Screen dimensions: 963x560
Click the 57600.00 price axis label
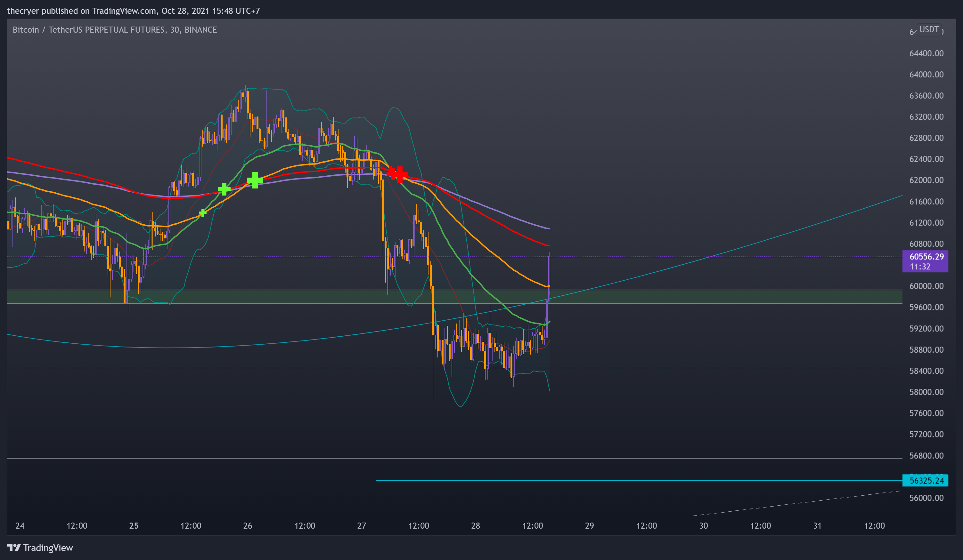click(926, 413)
